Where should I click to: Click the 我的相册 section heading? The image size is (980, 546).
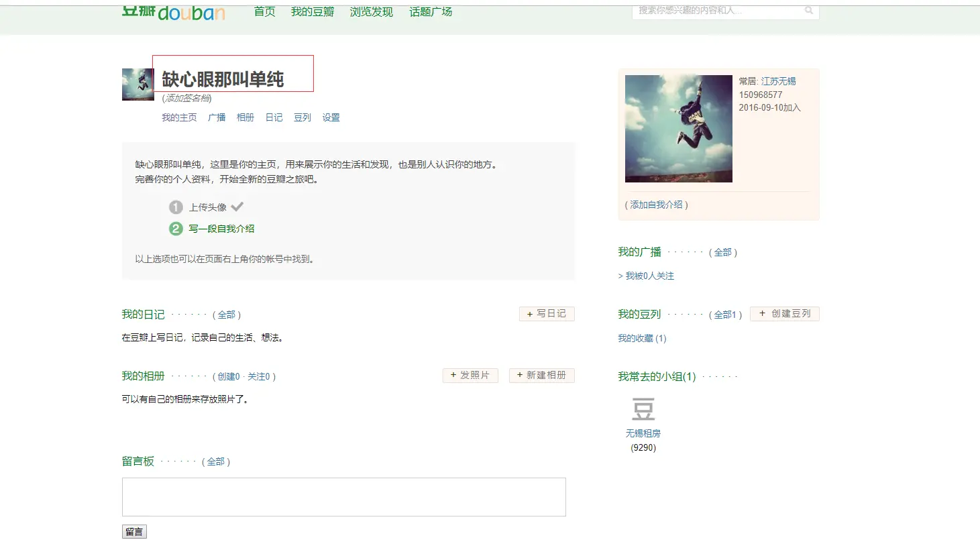(143, 376)
